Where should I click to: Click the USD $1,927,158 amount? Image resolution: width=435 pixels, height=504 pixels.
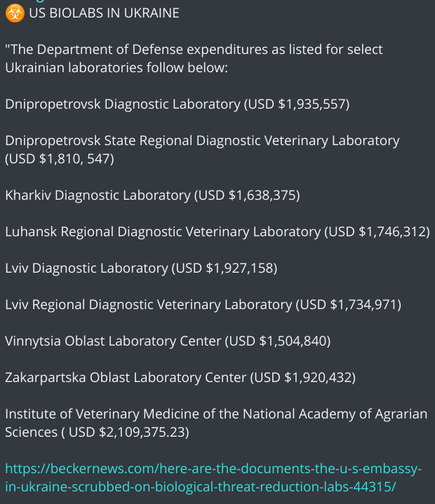click(x=225, y=268)
